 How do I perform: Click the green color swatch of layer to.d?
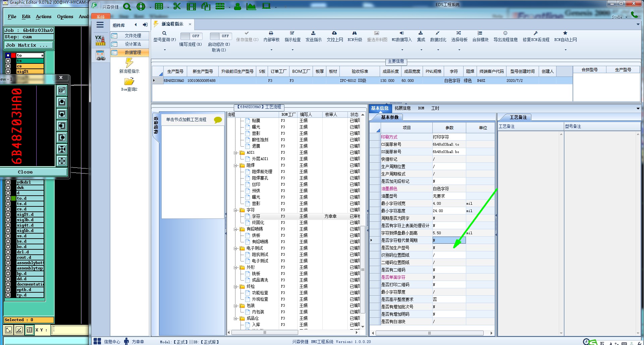[x=13, y=198]
